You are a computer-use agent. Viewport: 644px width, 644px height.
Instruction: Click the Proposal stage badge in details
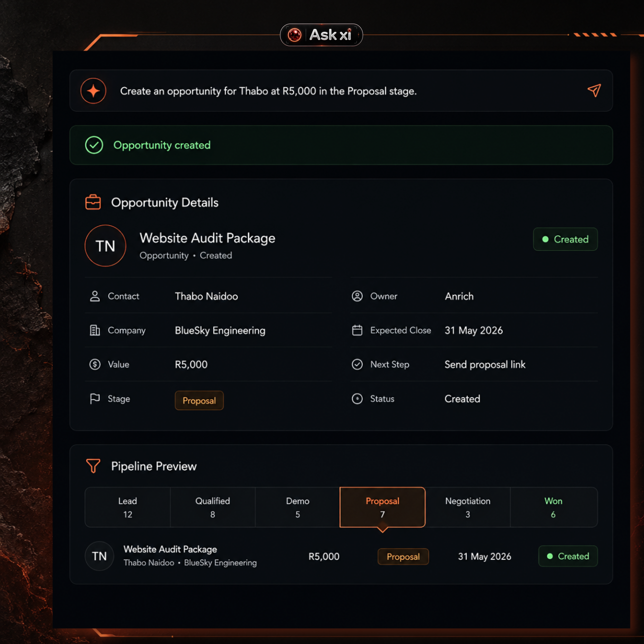click(x=199, y=400)
